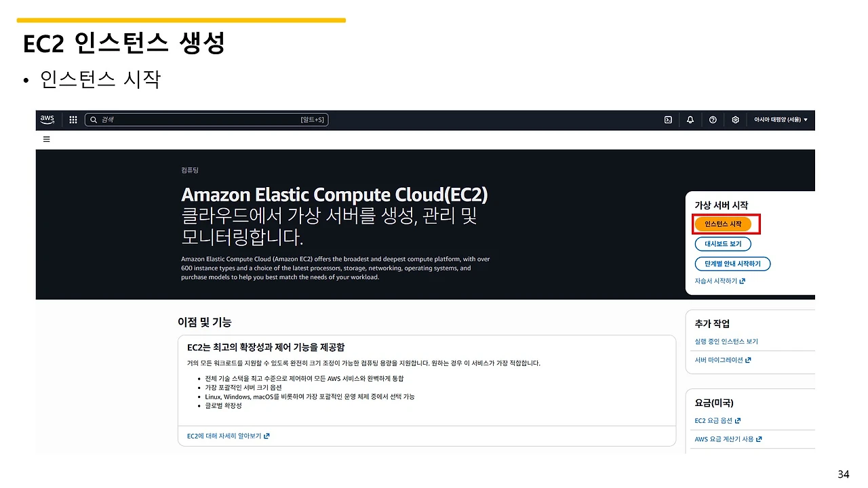Click the slide page number 34

843,474
